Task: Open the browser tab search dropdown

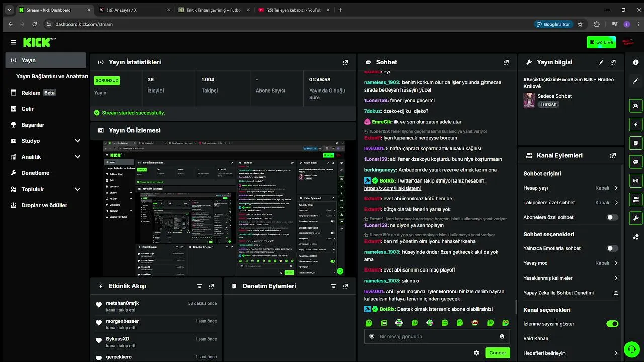Action: point(9,10)
